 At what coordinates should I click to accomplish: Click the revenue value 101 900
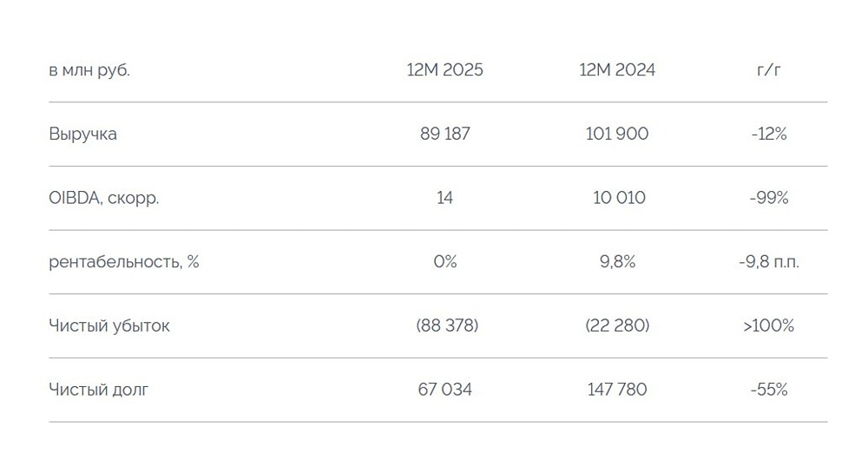(x=617, y=135)
